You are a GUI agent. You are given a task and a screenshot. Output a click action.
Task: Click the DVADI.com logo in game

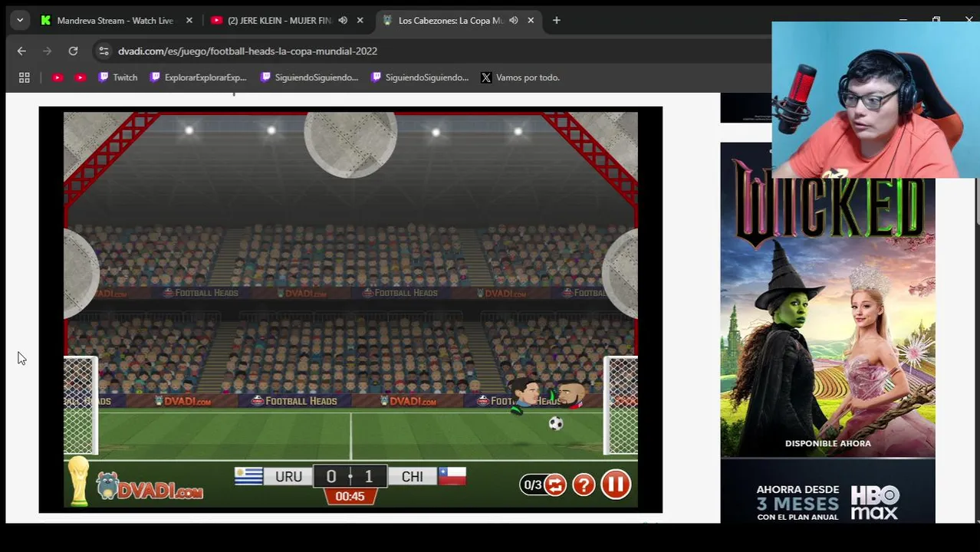coord(150,486)
